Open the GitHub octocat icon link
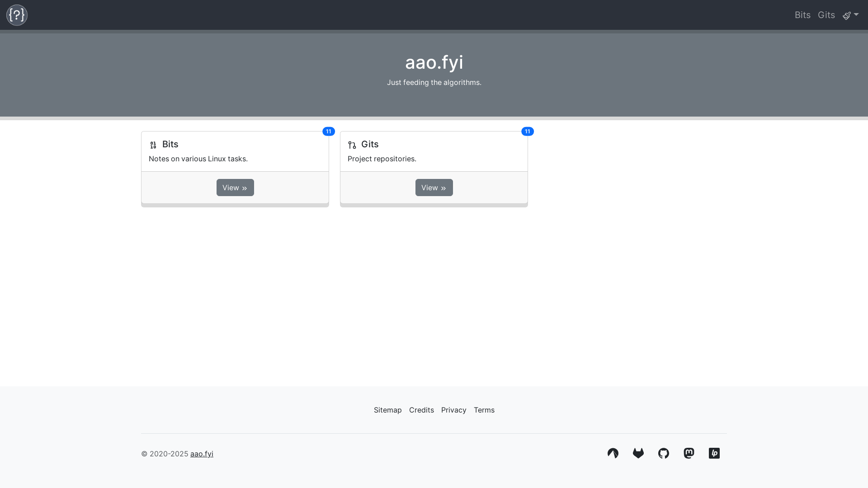Image resolution: width=868 pixels, height=488 pixels. 664,453
